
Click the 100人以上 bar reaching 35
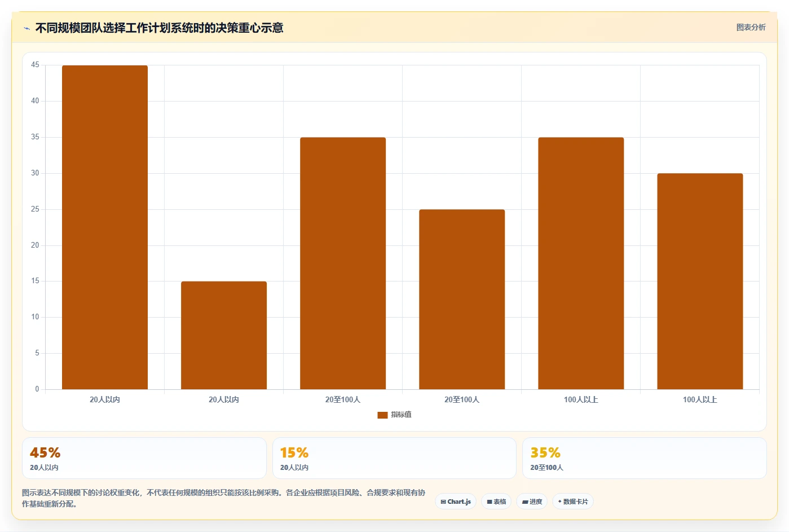581,263
